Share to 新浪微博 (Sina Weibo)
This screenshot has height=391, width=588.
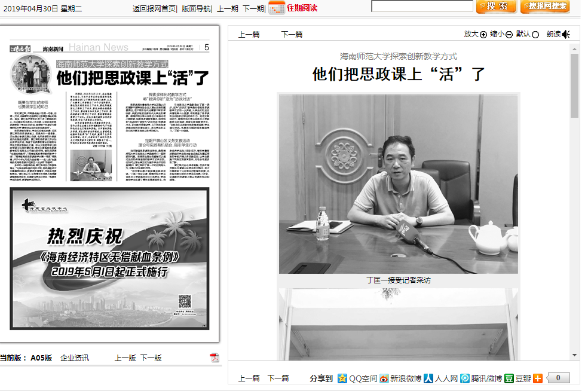(x=402, y=378)
